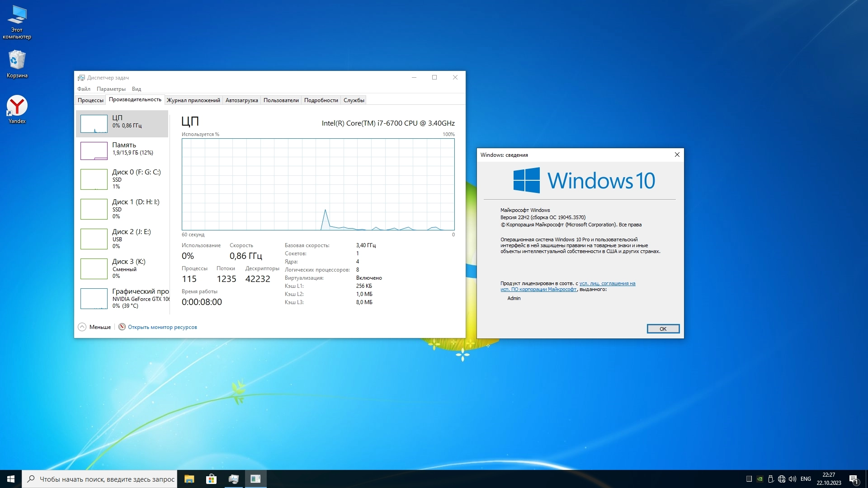This screenshot has width=868, height=488.
Task: Click the taskbar search input field
Action: pyautogui.click(x=107, y=479)
